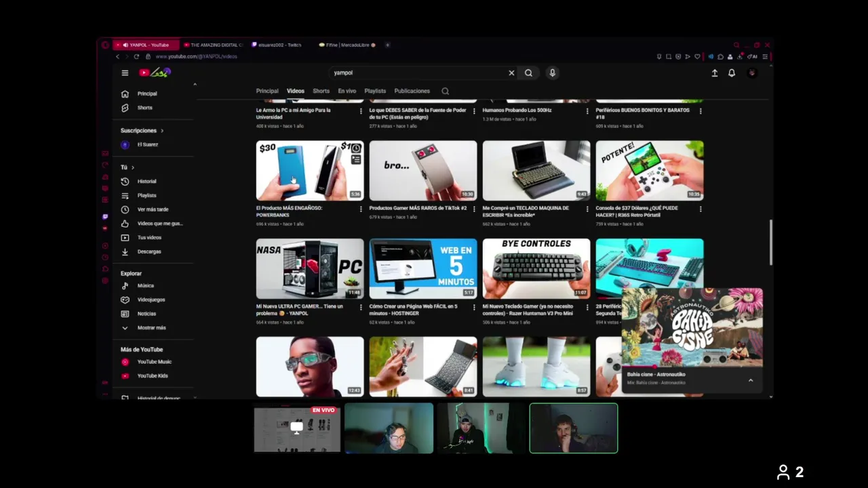The height and width of the screenshot is (488, 868).
Task: Open the account avatar menu
Action: 751,73
